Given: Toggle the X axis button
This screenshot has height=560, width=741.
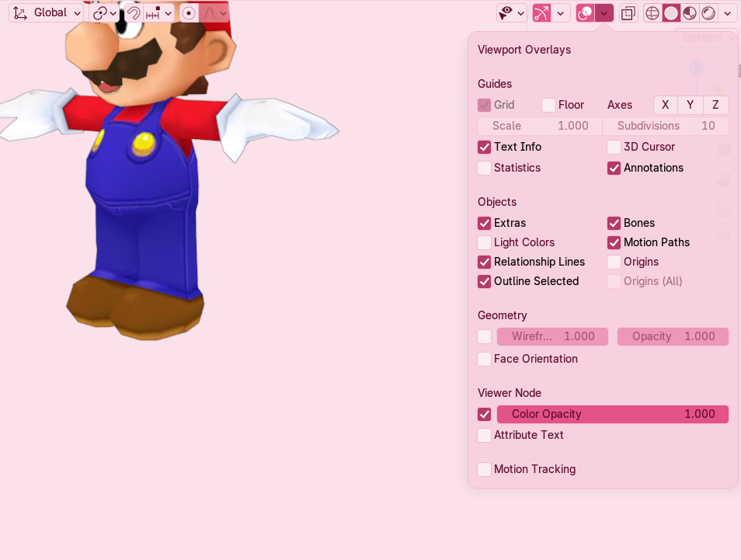Looking at the screenshot, I should click(666, 105).
